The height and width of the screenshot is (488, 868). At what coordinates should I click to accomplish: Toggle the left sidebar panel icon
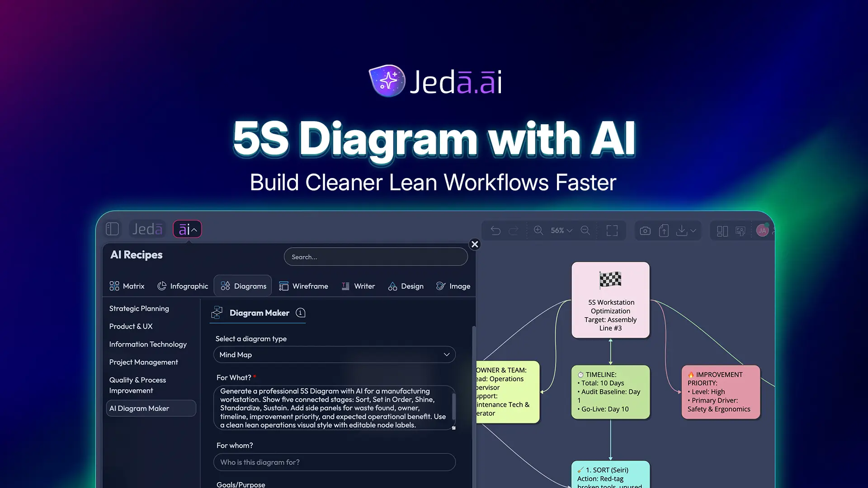click(112, 229)
